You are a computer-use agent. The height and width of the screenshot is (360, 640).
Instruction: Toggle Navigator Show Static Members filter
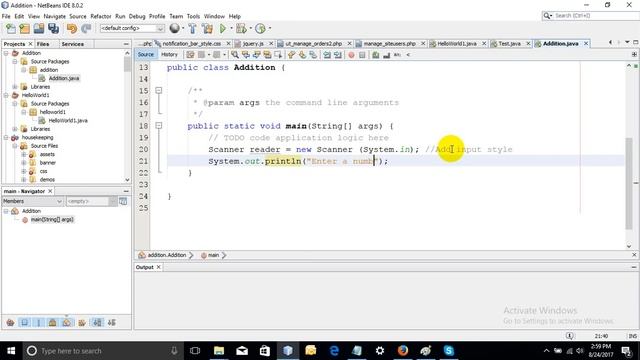39,323
